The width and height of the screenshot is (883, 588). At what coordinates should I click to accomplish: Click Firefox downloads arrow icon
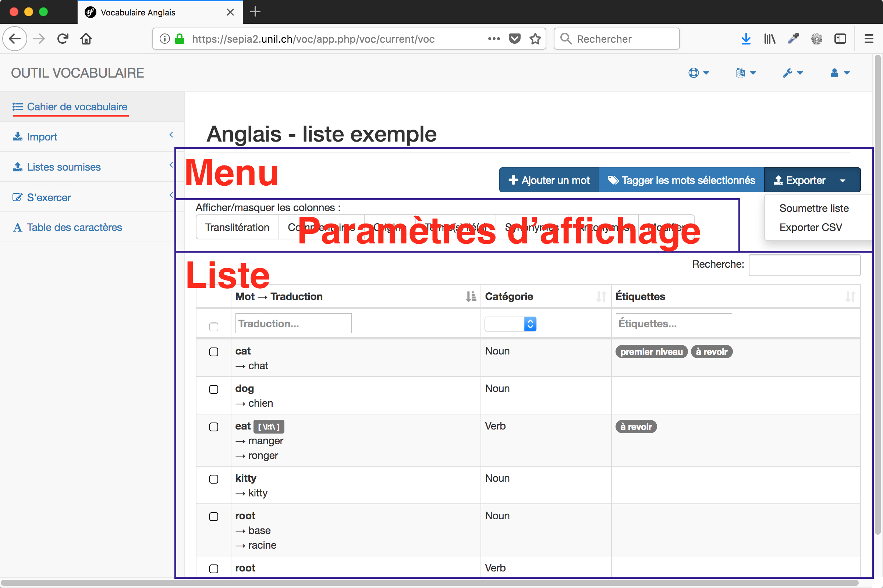(746, 39)
